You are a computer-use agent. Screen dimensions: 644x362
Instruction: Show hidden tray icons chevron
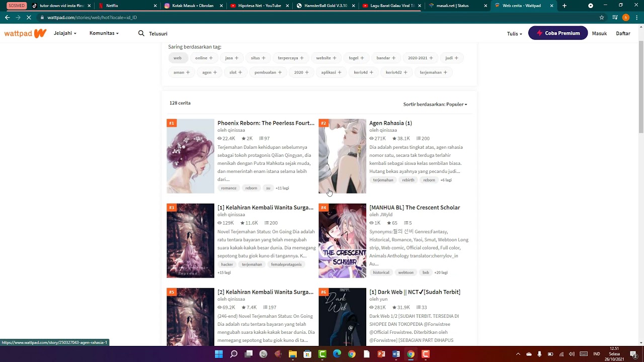518,354
